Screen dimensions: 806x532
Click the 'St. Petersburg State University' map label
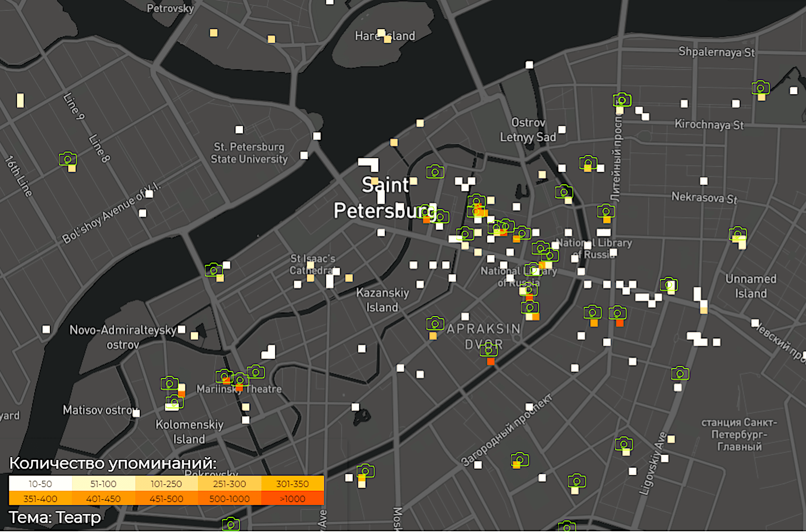click(249, 153)
